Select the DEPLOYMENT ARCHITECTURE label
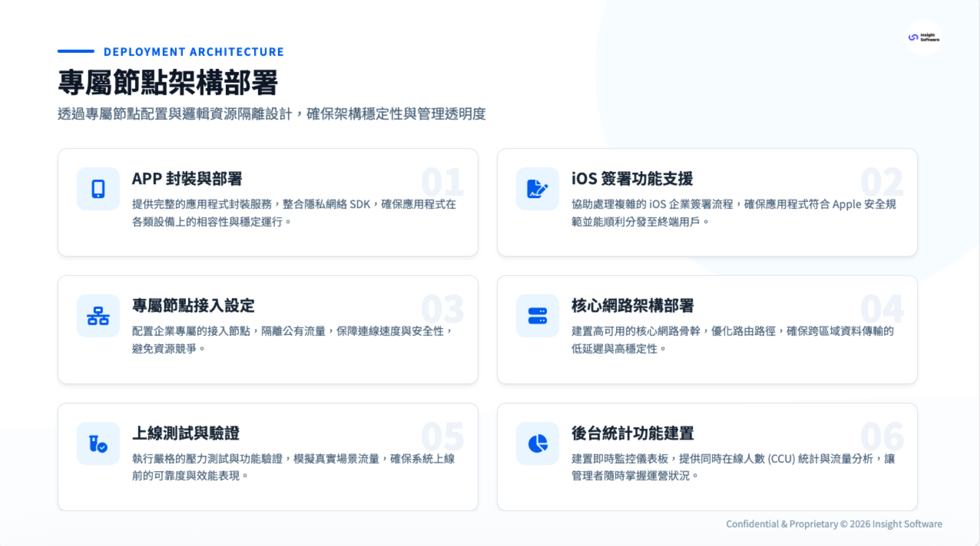This screenshot has height=546, width=980. [194, 52]
